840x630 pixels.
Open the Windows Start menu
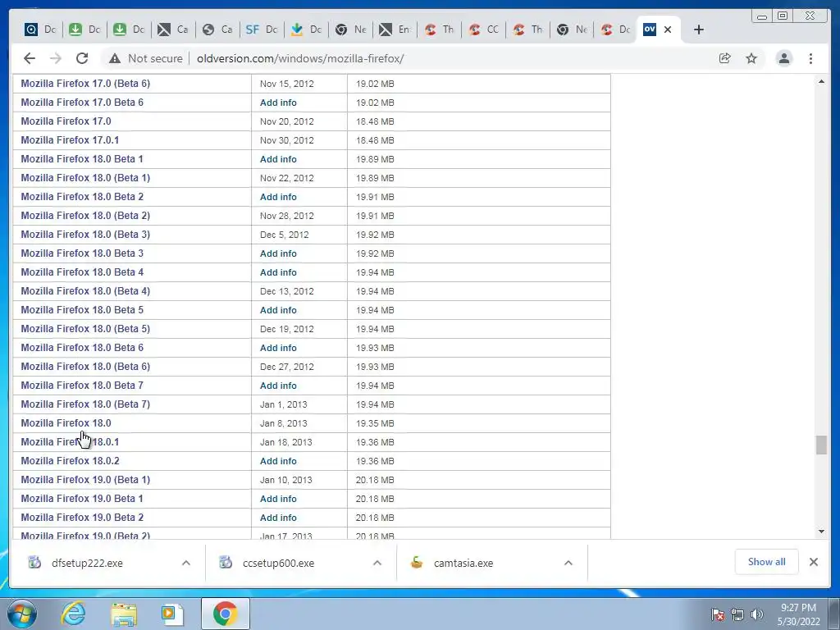pos(22,614)
